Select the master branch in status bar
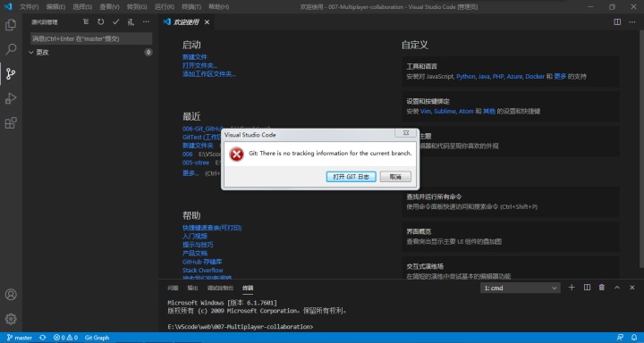 click(x=20, y=338)
